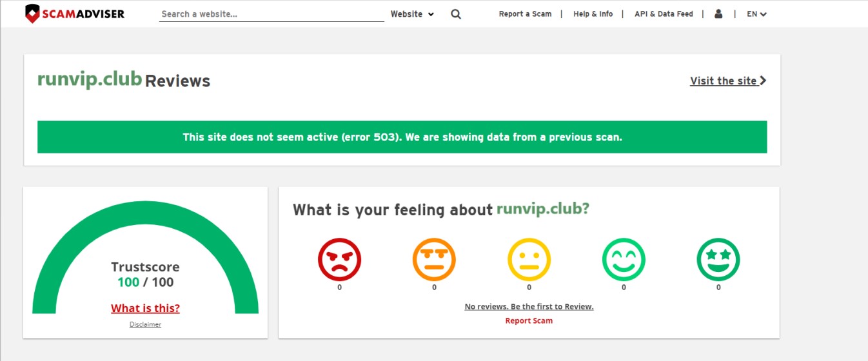
Task: Select the angry red face rating
Action: pyautogui.click(x=339, y=260)
